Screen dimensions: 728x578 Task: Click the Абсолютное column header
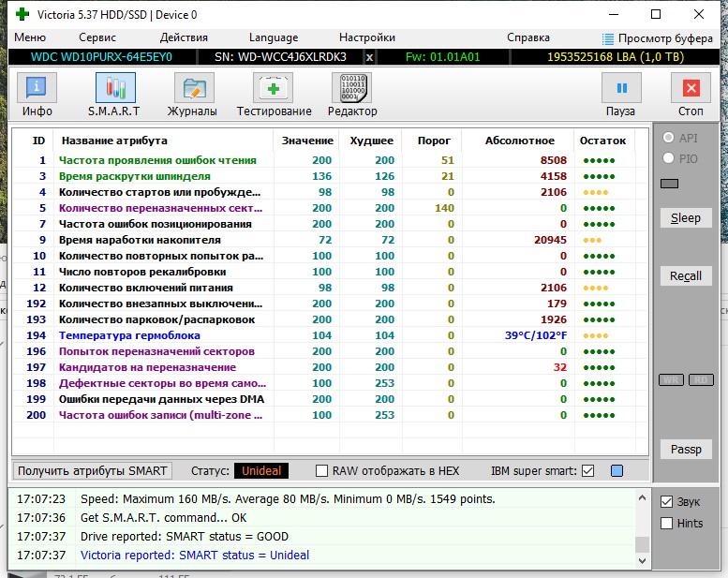(520, 141)
